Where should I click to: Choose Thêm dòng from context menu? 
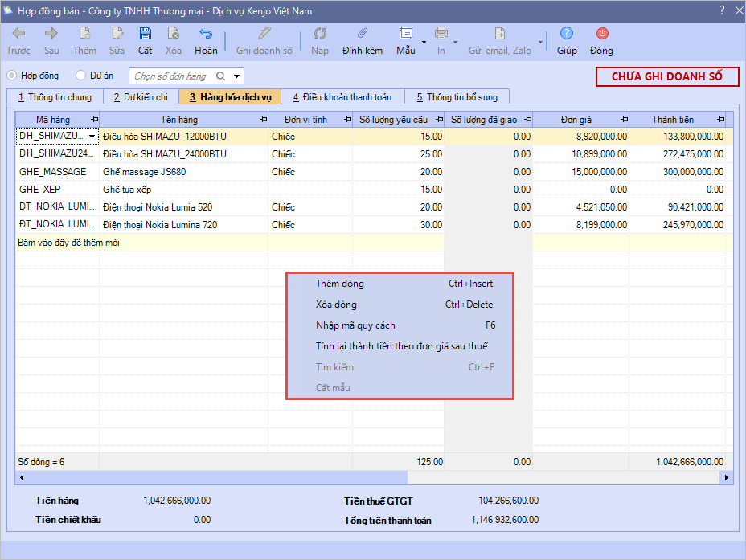click(340, 284)
